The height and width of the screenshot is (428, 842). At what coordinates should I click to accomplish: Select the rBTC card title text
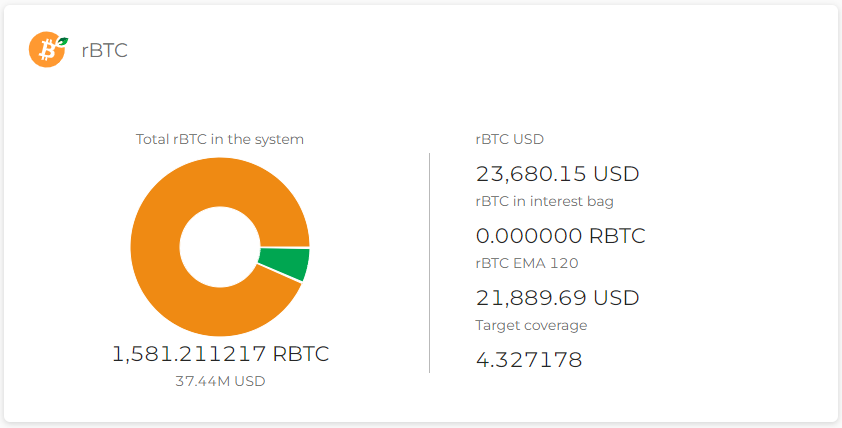pos(104,50)
